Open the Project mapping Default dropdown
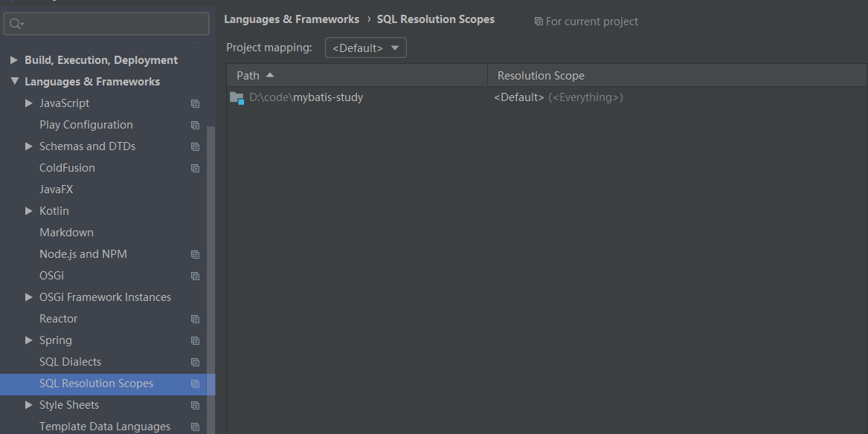Screen dimensions: 868x434 tap(365, 48)
